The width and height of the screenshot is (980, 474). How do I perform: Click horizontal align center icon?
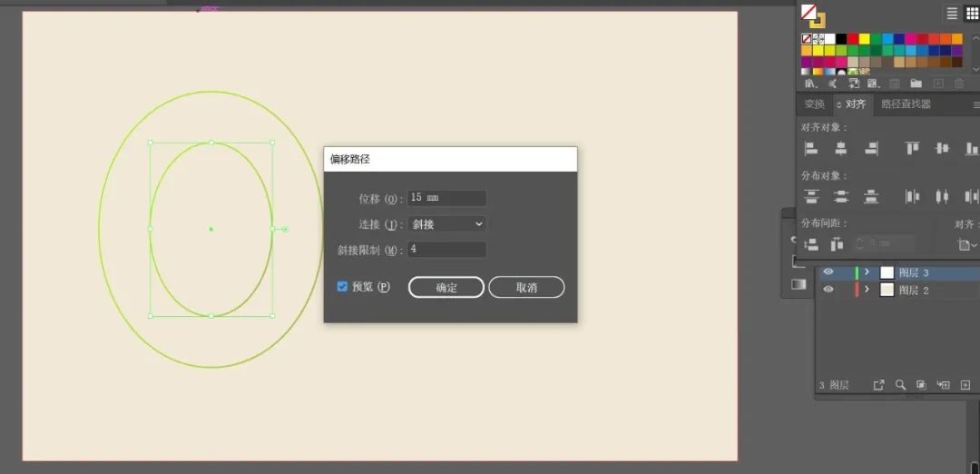click(841, 148)
